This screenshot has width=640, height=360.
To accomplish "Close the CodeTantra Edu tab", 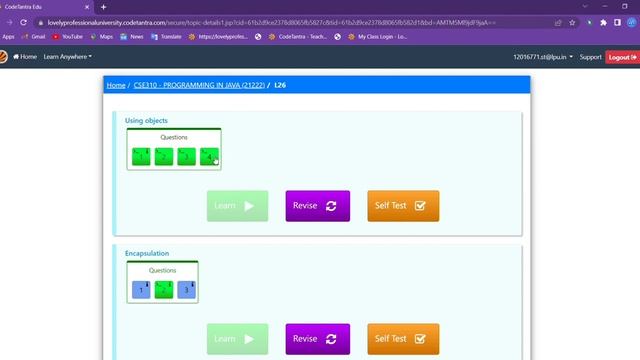I will 87,7.
